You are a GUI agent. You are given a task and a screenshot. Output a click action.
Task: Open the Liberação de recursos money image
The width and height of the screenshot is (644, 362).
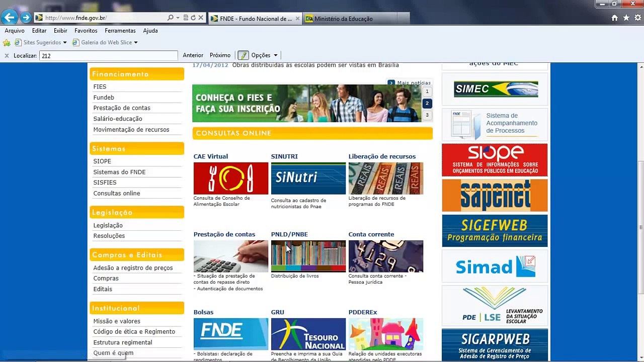386,178
